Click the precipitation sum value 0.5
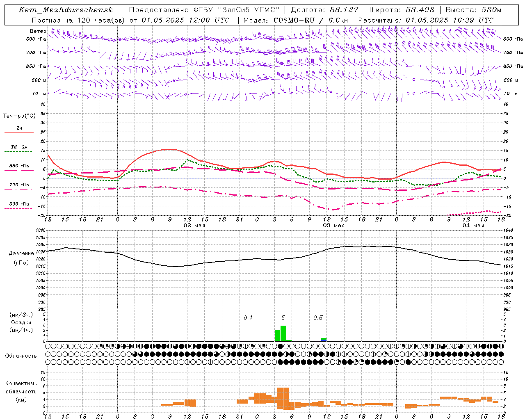The width and height of the screenshot is (525, 420). (318, 317)
